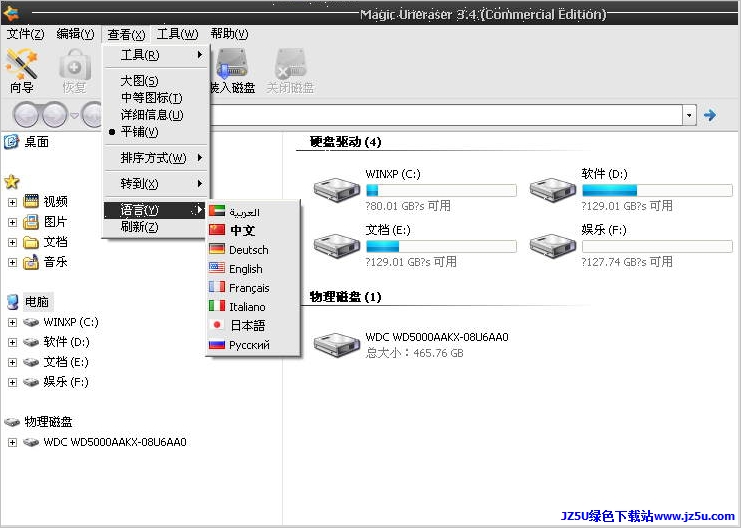Click the 关闭磁盘 close disk icon
This screenshot has height=528, width=741.
point(290,64)
